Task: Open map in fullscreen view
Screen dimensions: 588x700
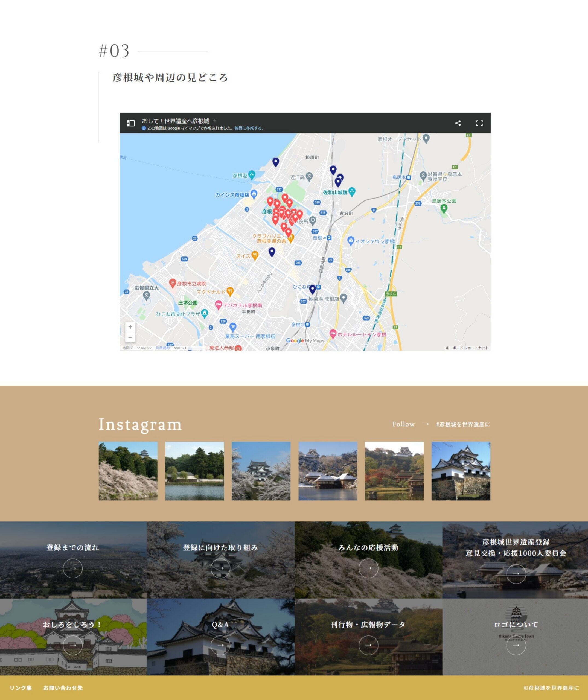Action: click(x=479, y=123)
